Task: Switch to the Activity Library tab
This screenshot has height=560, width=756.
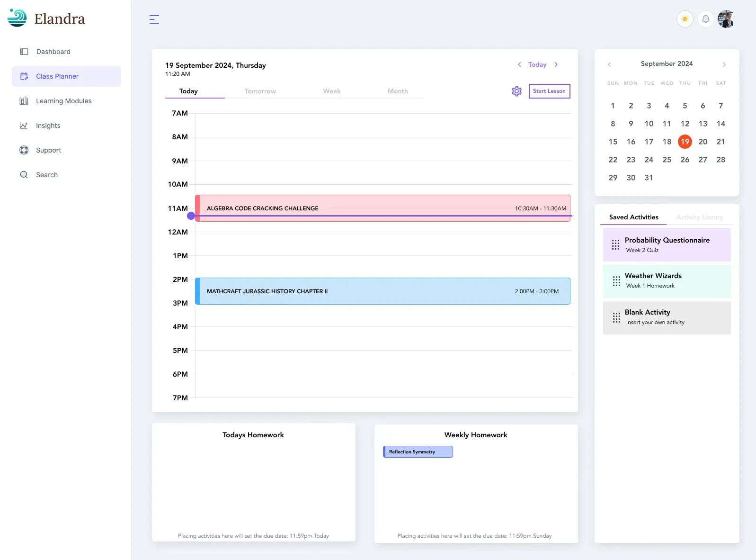Action: [x=699, y=217]
